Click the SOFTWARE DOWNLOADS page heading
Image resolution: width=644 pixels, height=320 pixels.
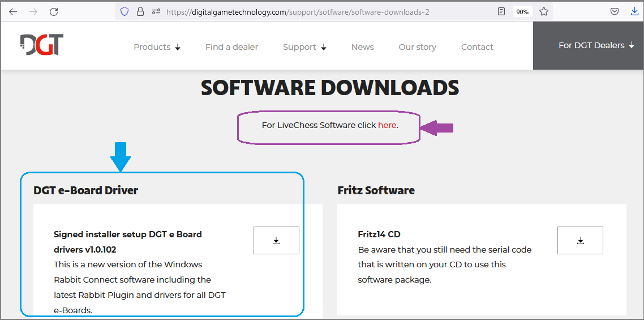click(x=330, y=88)
